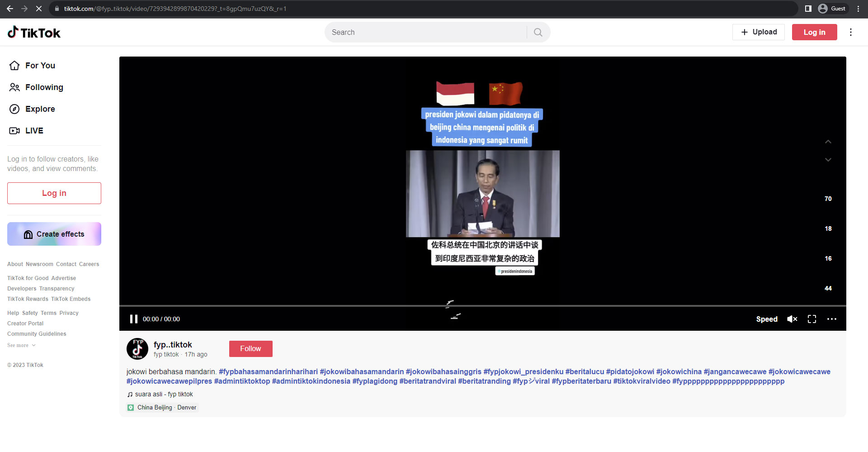Image resolution: width=868 pixels, height=452 pixels.
Task: Click the video frame
Action: click(x=482, y=194)
